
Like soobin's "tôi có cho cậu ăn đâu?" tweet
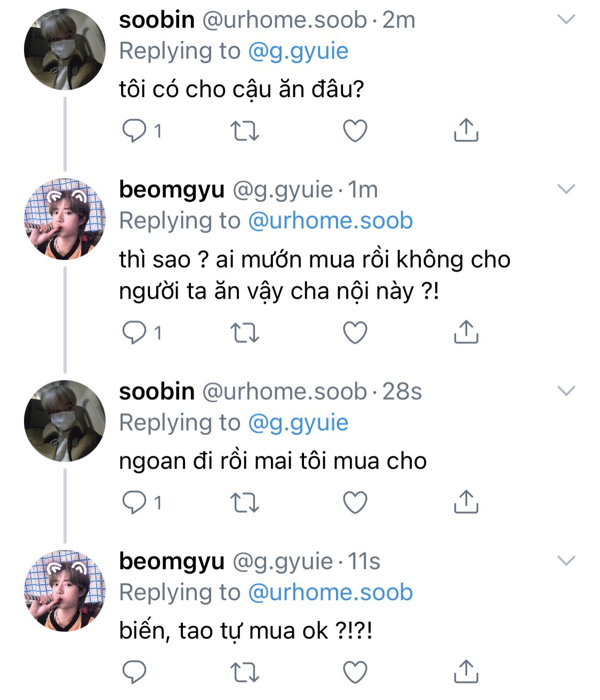(355, 131)
